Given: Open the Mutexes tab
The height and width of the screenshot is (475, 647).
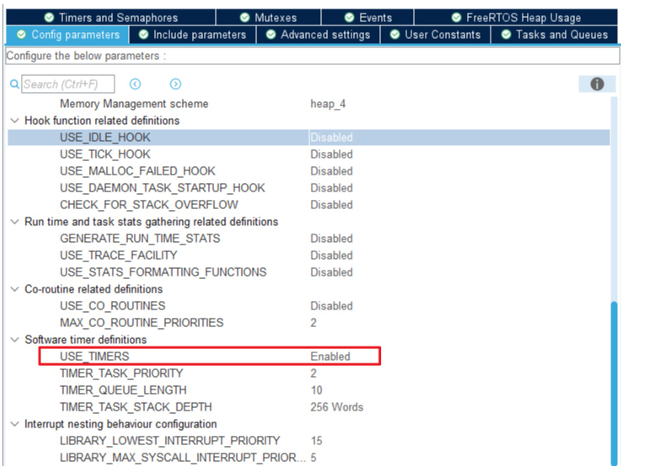Looking at the screenshot, I should pyautogui.click(x=268, y=17).
